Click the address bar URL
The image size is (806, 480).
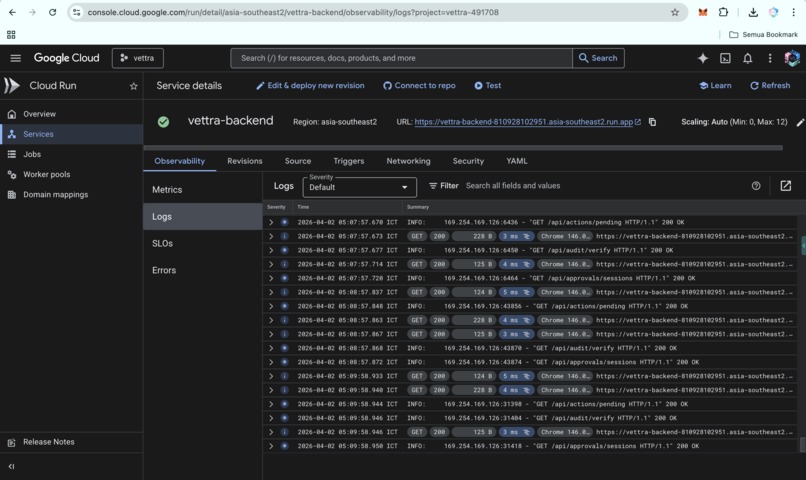pos(293,12)
